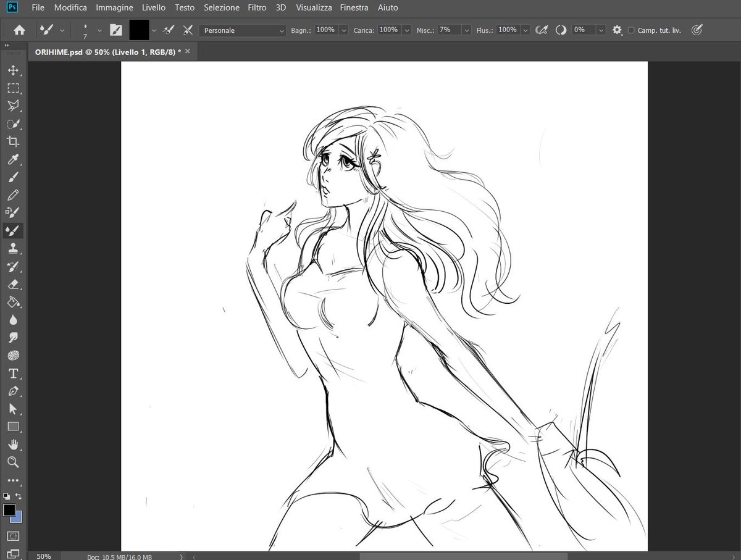Select the active Mixer Brush tool
The width and height of the screenshot is (741, 560).
pyautogui.click(x=13, y=231)
